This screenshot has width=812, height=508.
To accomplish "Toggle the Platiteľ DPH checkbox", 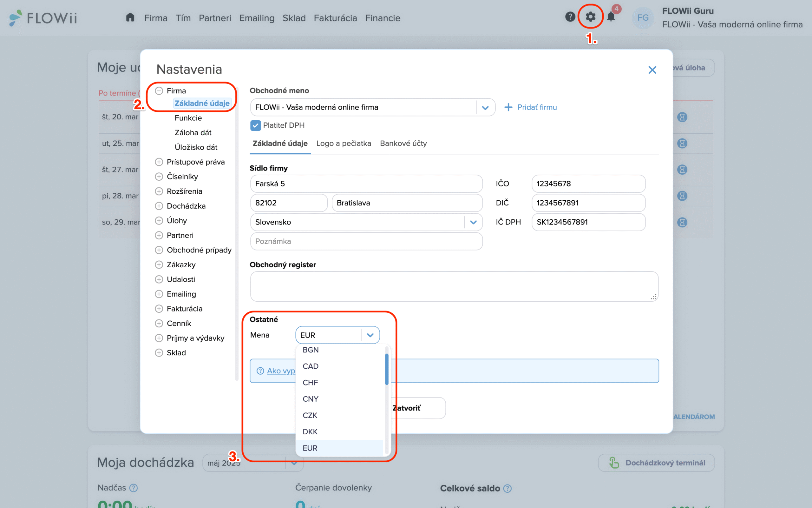I will click(x=255, y=125).
